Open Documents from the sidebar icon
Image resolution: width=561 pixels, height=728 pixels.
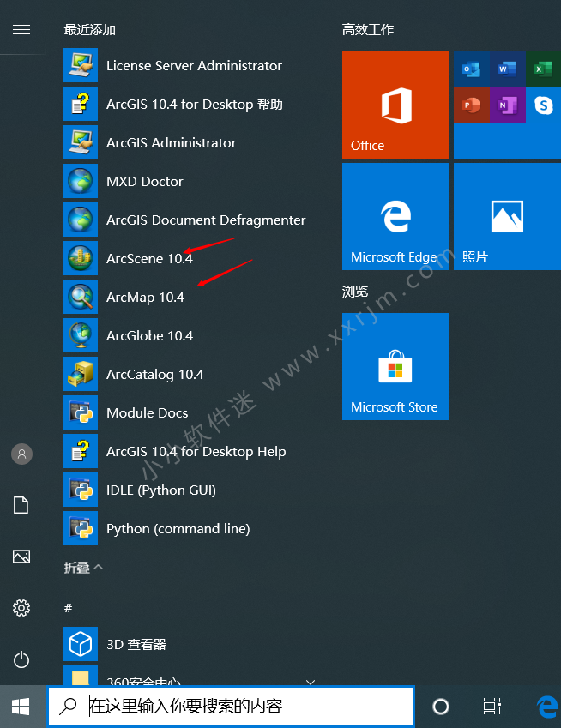[21, 505]
